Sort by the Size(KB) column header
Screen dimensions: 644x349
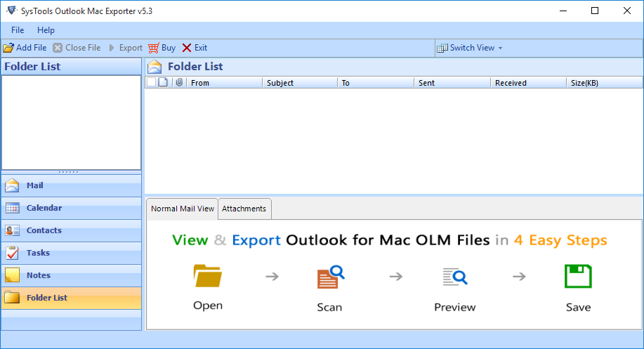[604, 83]
